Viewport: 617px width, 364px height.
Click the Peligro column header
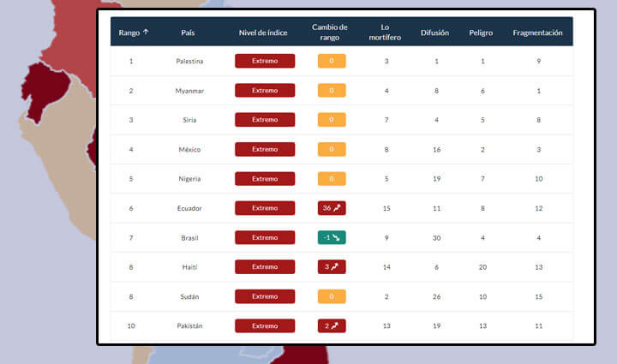pyautogui.click(x=482, y=33)
